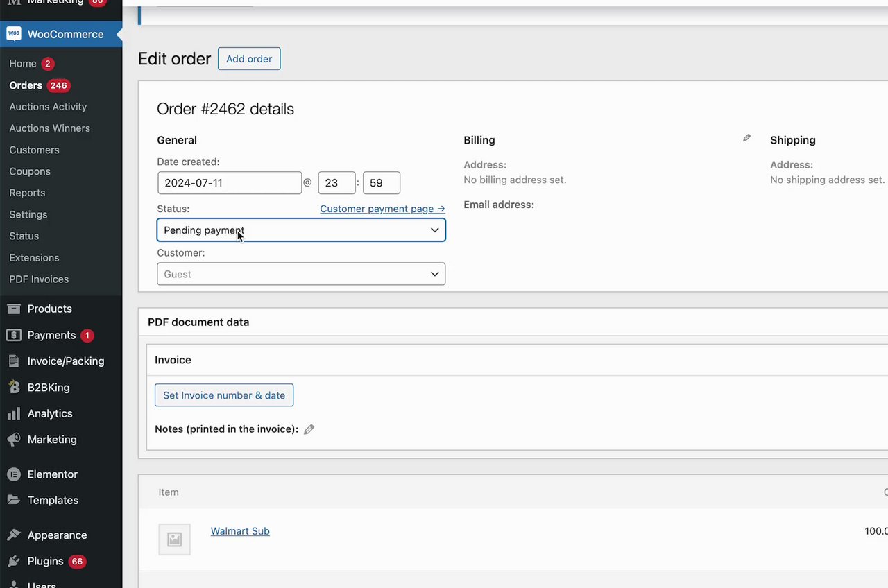Click the date created input field
This screenshot has width=888, height=588.
229,183
